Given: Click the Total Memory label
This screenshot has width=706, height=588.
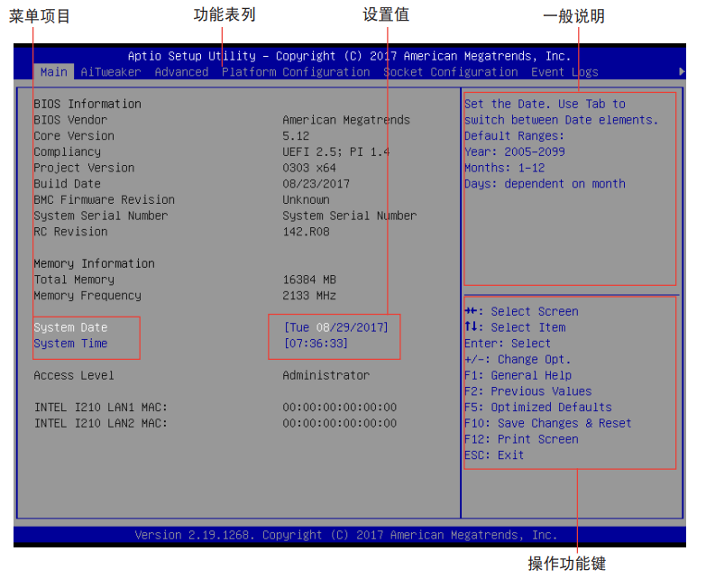Looking at the screenshot, I should 74,280.
